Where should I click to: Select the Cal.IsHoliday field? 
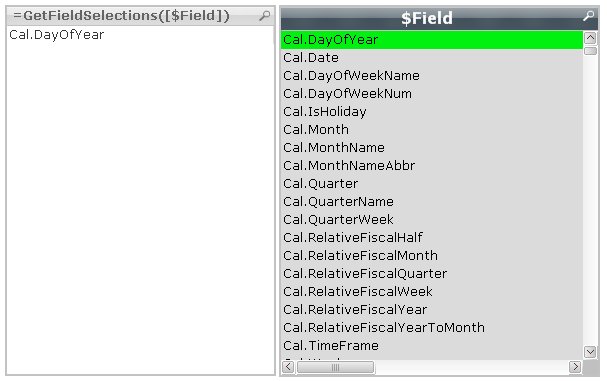(x=432, y=112)
